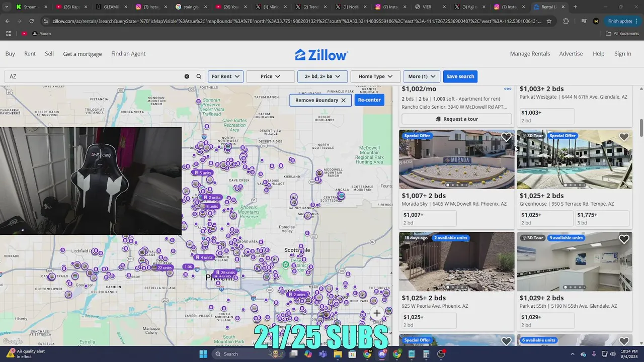
Task: Zoom in on the map with plus
Action: click(377, 313)
